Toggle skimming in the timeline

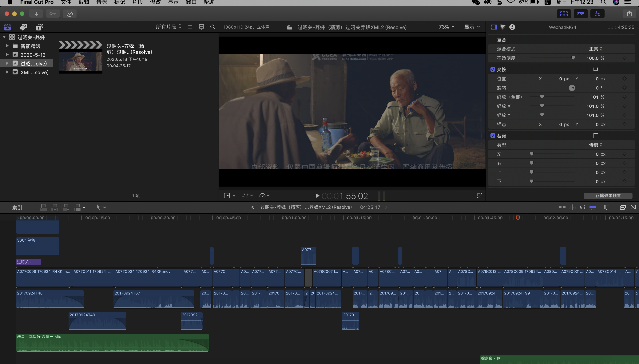point(562,207)
